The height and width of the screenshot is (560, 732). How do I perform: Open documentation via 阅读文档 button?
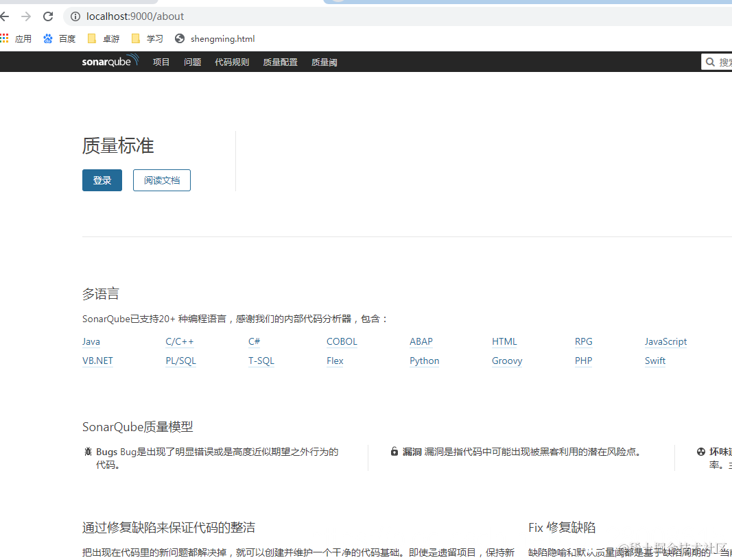click(161, 180)
